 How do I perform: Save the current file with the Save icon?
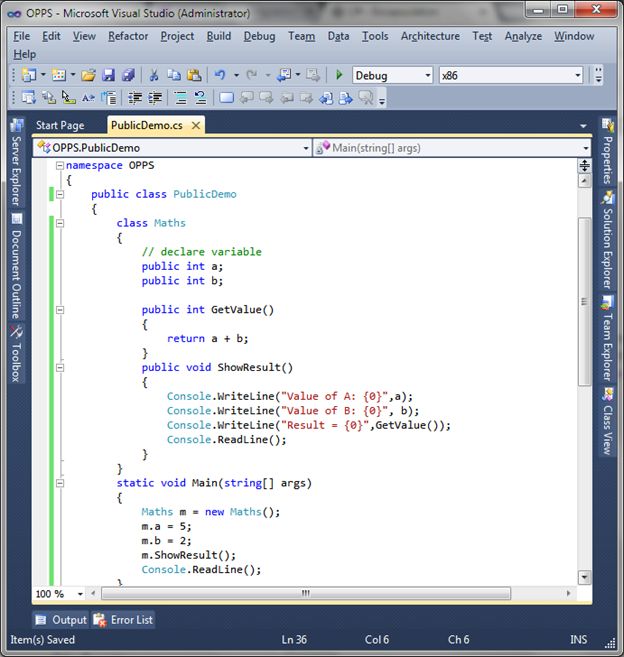(x=109, y=75)
